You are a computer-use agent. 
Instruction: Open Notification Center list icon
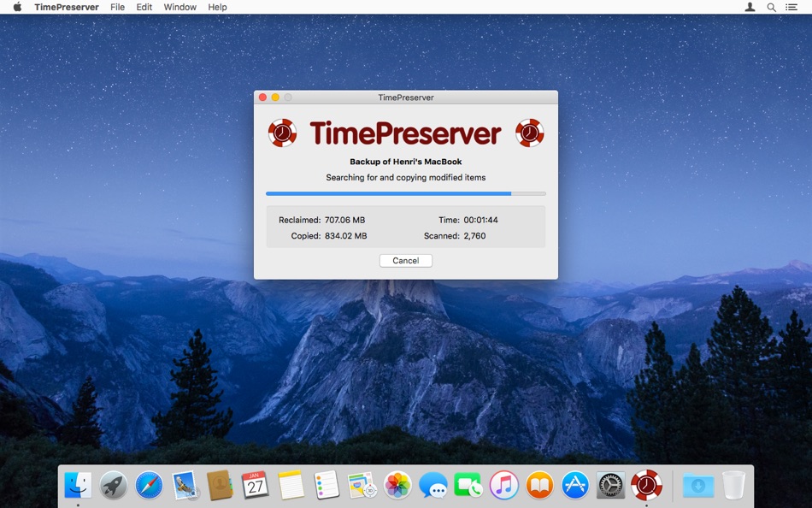(791, 7)
